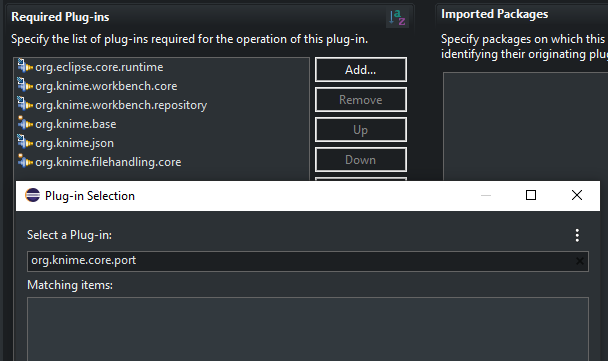Select the org.knime.json entry
The height and width of the screenshot is (361, 608).
(74, 143)
